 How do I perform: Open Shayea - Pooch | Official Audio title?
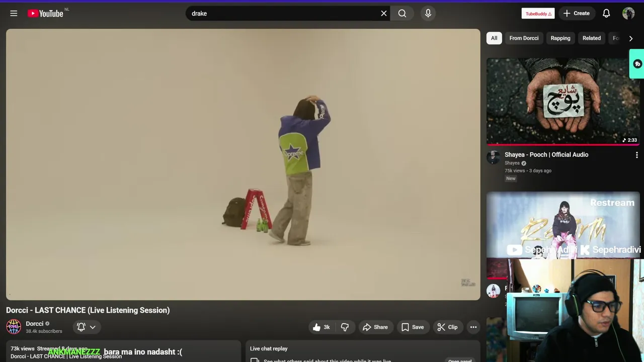(546, 155)
